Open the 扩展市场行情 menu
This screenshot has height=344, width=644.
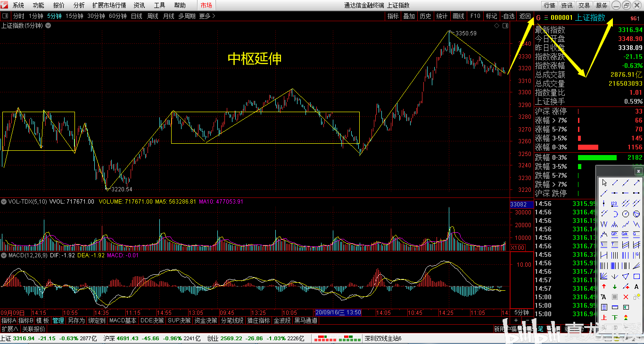109,5
